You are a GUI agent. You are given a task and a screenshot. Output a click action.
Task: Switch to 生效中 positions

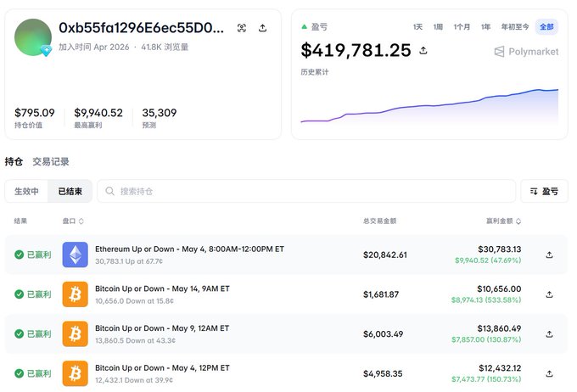pyautogui.click(x=26, y=192)
